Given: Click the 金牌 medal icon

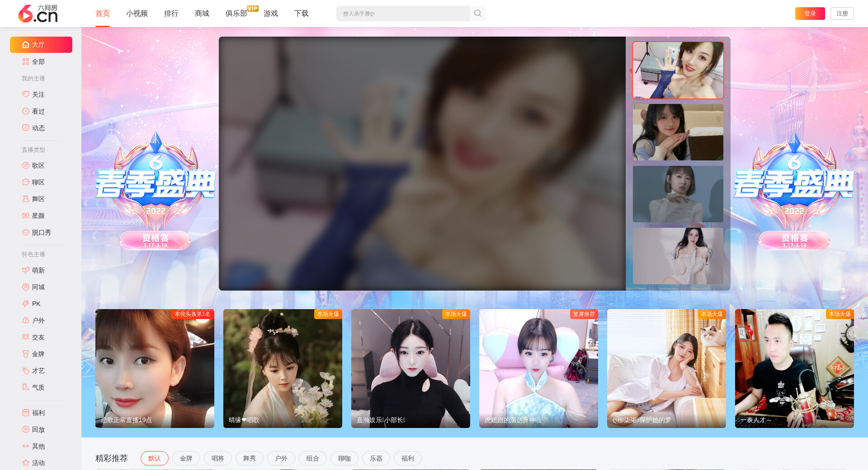Looking at the screenshot, I should coord(26,354).
